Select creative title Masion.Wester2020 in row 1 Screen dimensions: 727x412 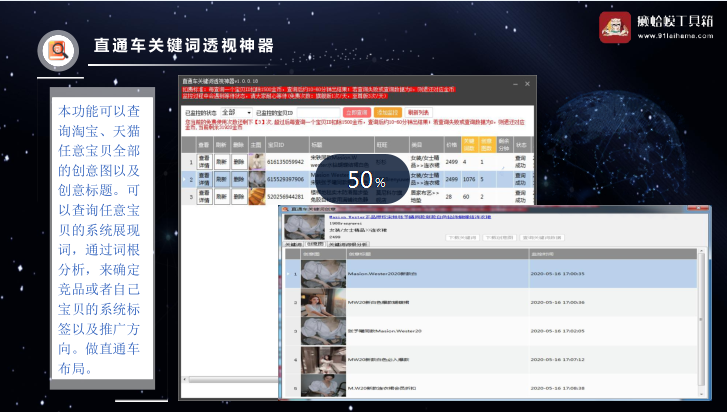pos(382,274)
